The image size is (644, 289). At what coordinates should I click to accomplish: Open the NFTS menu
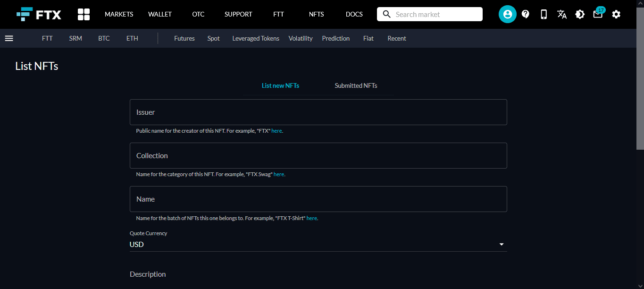317,14
